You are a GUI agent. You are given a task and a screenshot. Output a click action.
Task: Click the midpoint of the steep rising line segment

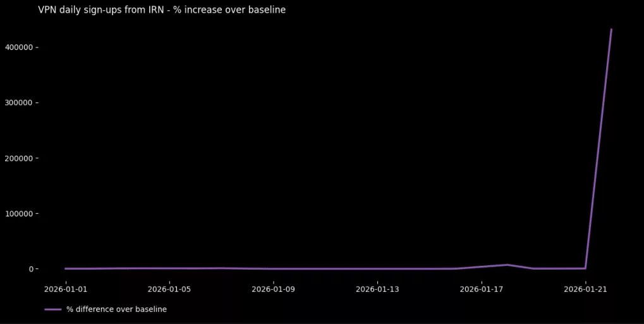coord(598,149)
